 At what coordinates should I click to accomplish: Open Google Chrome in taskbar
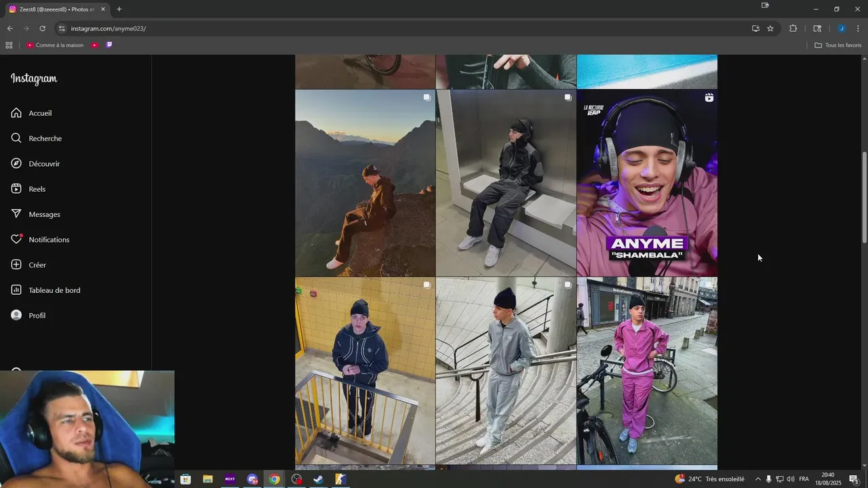(274, 479)
